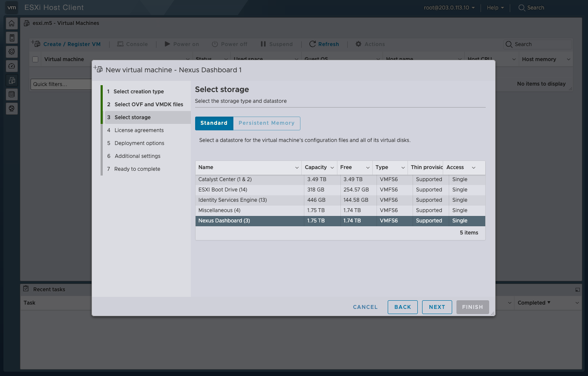
Task: Open the Type column dropdown arrow
Action: (x=403, y=167)
